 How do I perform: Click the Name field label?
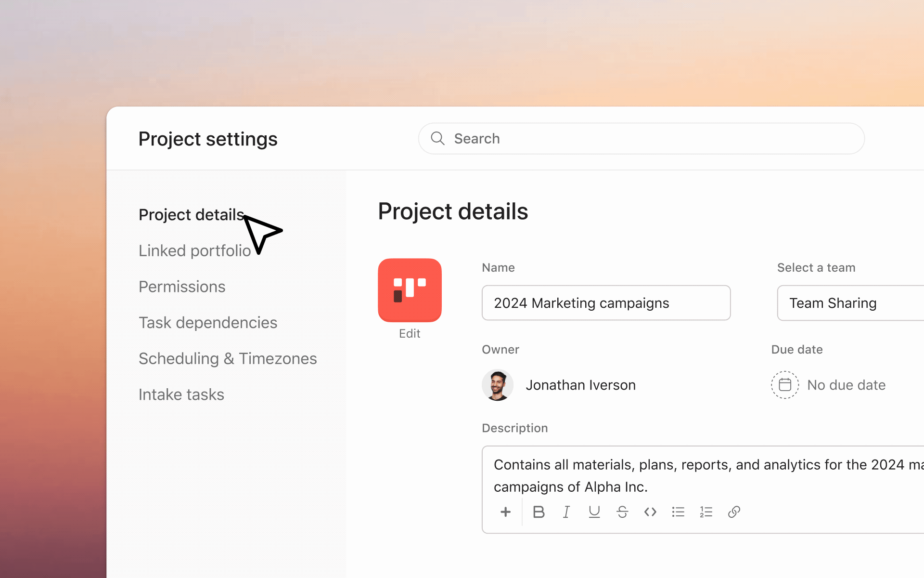click(x=498, y=267)
